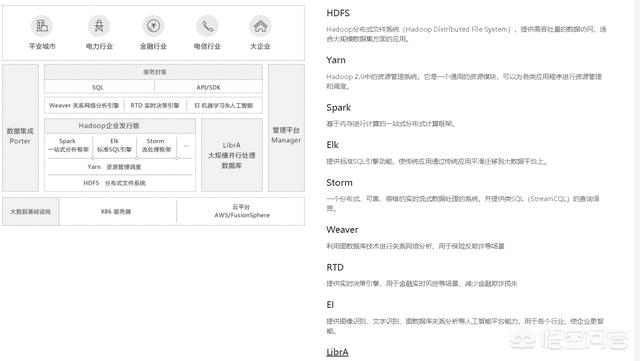Screen dimensions: 640x361
Task: Click the Elk heading in description list
Action: [332, 145]
